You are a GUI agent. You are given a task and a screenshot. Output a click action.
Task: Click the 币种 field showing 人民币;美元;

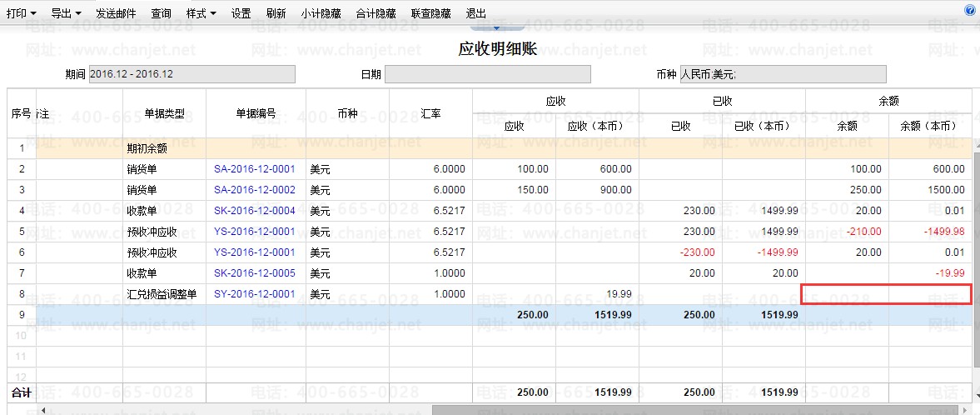point(784,74)
